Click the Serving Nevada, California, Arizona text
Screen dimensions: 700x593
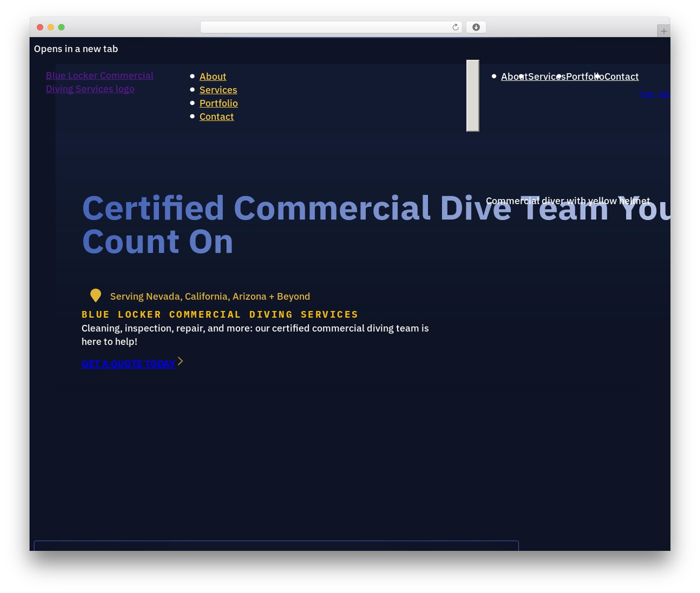click(210, 296)
